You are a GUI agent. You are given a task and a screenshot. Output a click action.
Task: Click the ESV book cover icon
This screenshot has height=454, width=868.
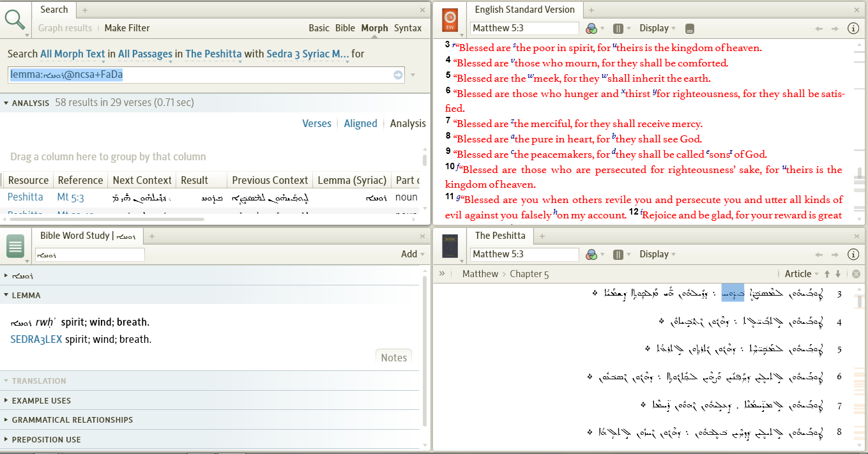450,19
